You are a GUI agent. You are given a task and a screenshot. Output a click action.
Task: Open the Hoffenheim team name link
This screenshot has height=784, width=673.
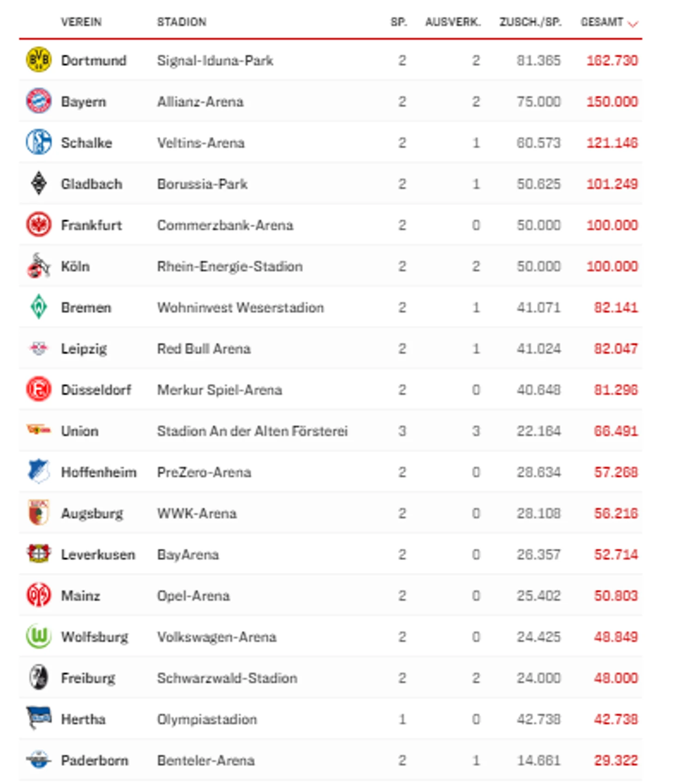pyautogui.click(x=99, y=472)
